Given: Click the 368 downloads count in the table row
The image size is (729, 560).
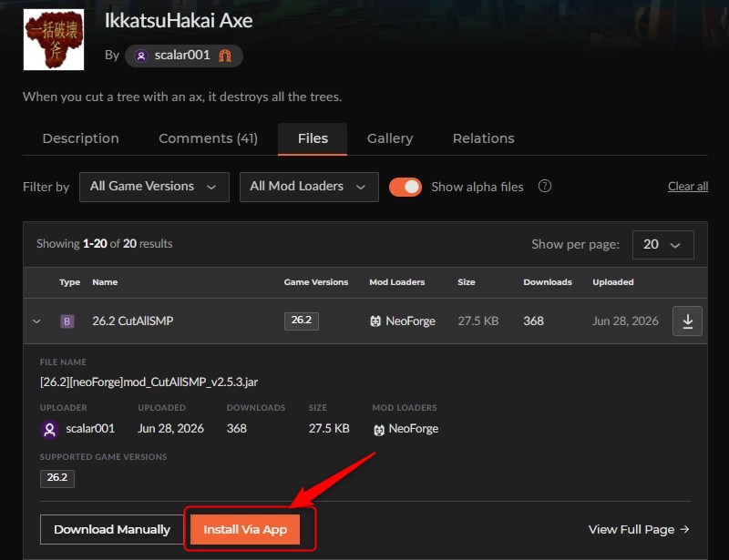Looking at the screenshot, I should pyautogui.click(x=533, y=321).
